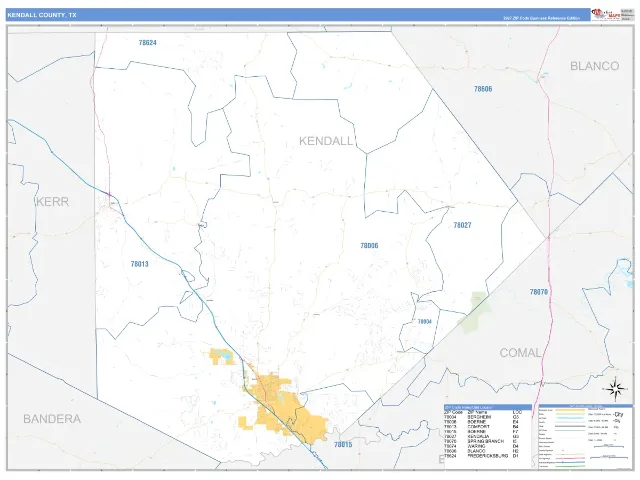Click the BERGHEIM row in ZIP index
This screenshot has height=480, width=640.
tap(482, 417)
